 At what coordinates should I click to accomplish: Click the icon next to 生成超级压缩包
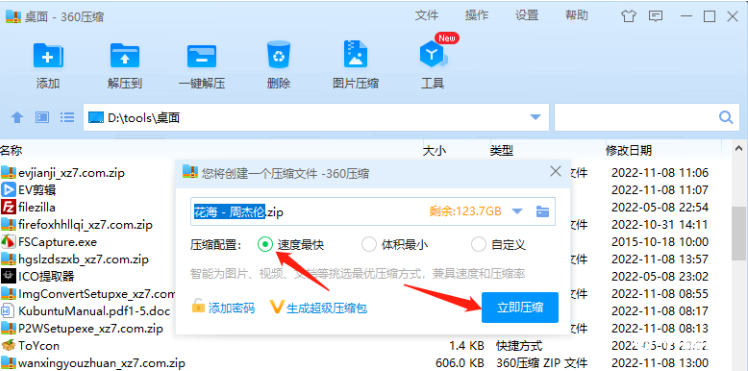(276, 308)
